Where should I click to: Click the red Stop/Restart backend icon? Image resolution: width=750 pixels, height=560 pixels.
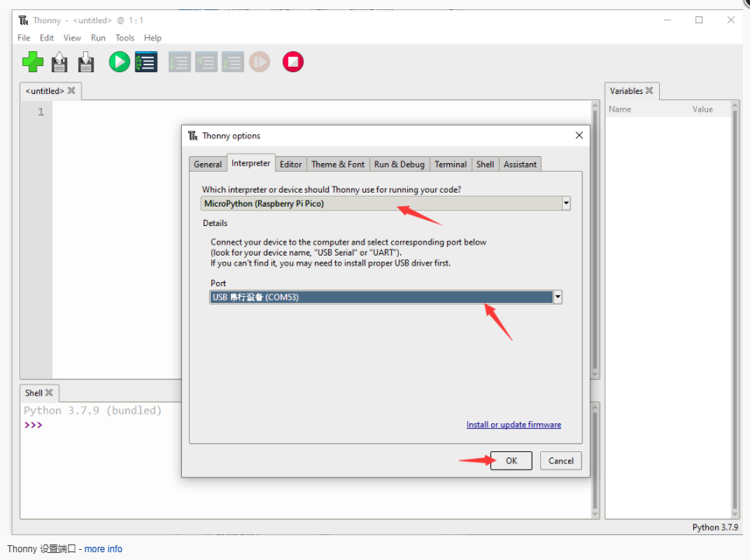[x=293, y=62]
